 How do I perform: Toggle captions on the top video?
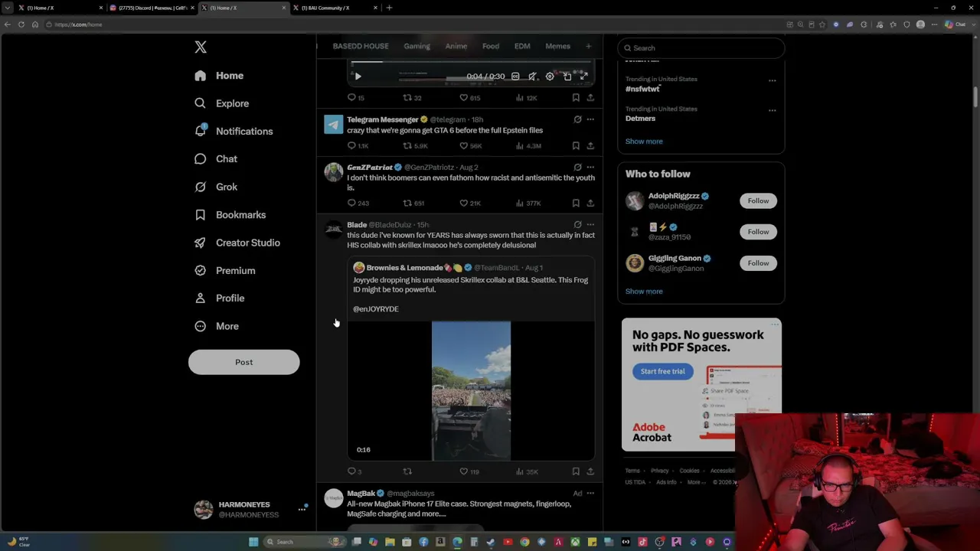coord(515,77)
